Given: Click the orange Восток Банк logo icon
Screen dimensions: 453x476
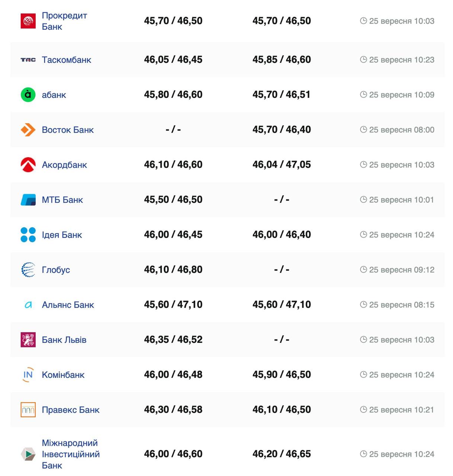Looking at the screenshot, I should [28, 130].
